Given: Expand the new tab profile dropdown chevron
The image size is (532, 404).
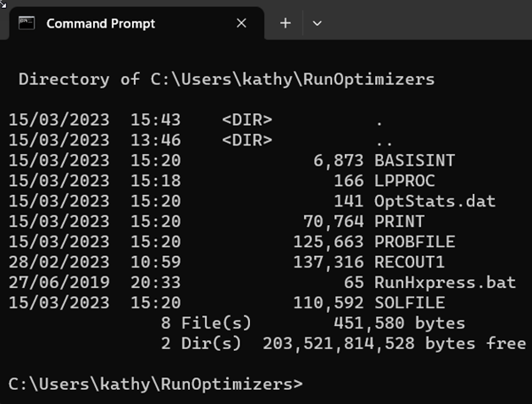Looking at the screenshot, I should click(x=317, y=23).
